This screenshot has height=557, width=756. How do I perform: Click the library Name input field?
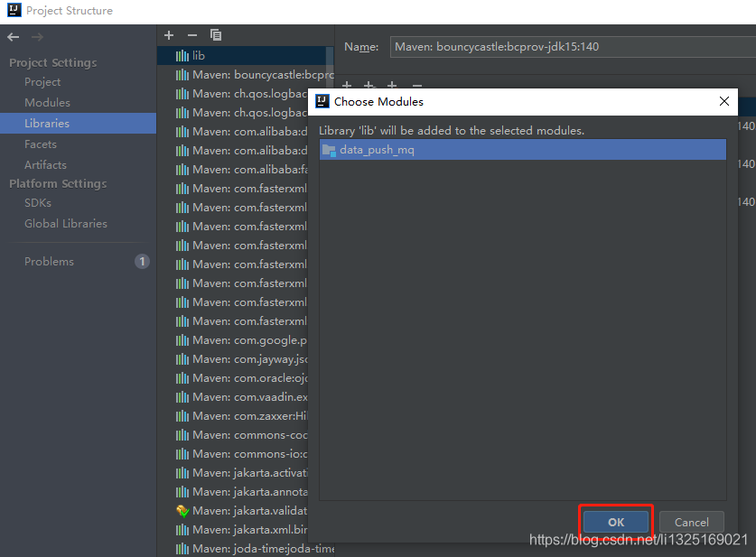pyautogui.click(x=573, y=47)
